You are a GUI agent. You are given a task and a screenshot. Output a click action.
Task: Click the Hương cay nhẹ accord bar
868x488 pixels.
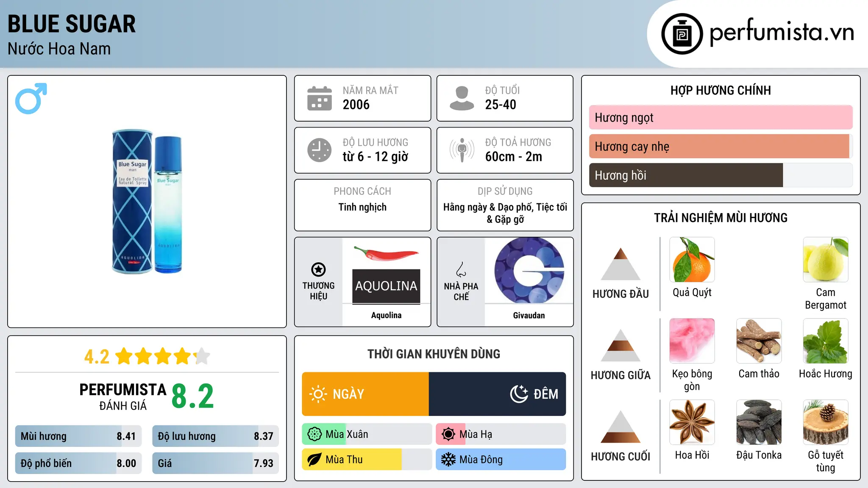point(721,146)
